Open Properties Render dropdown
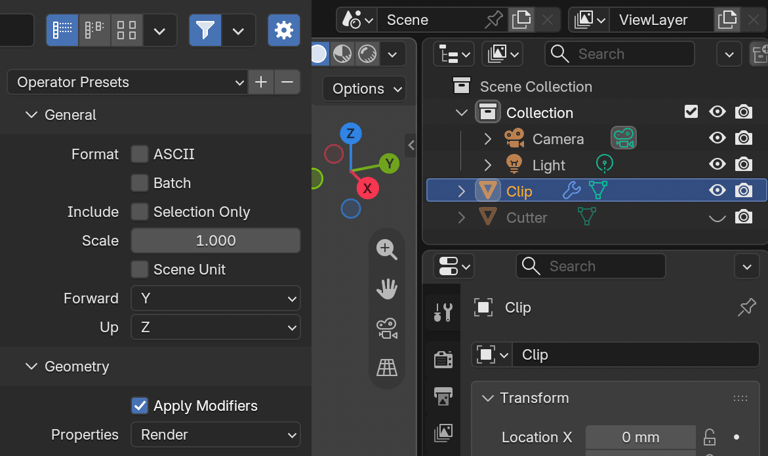The image size is (768, 456). tap(216, 434)
